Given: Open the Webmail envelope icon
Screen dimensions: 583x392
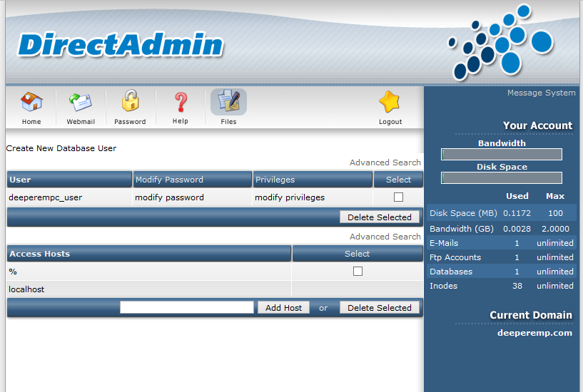Looking at the screenshot, I should pyautogui.click(x=81, y=102).
